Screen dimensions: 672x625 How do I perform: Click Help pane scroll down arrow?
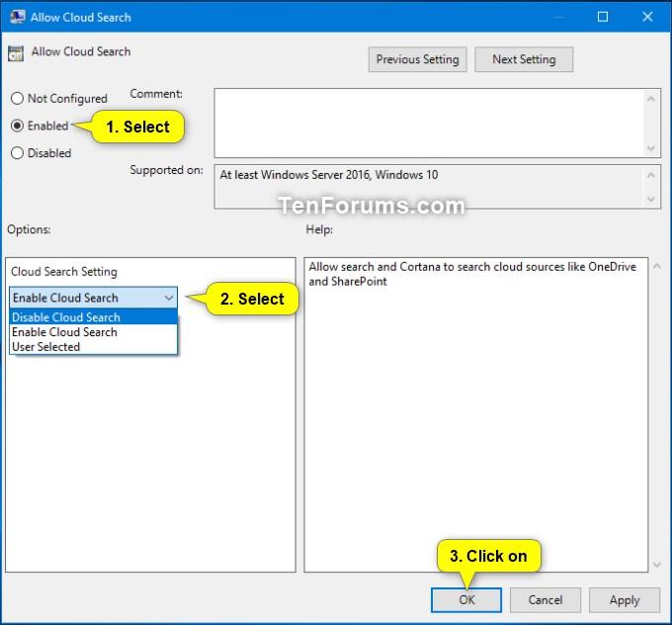(x=657, y=565)
